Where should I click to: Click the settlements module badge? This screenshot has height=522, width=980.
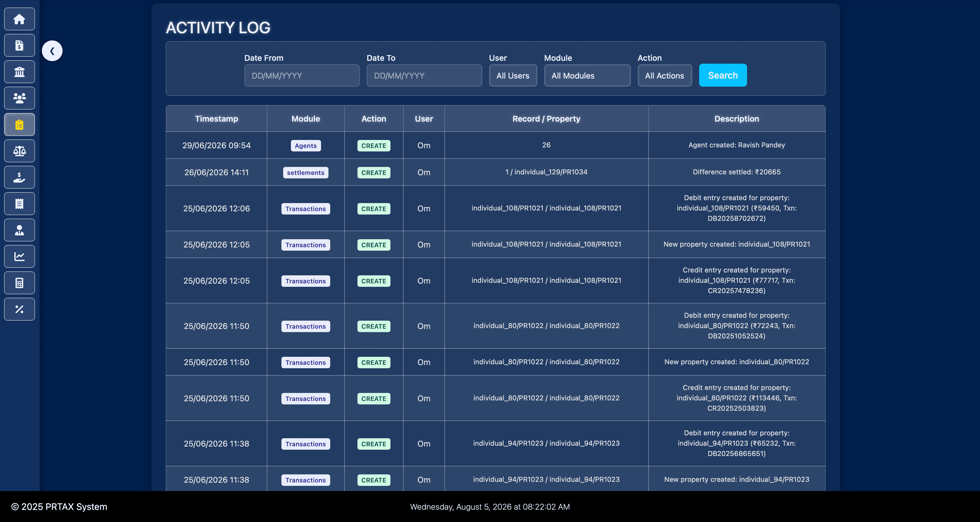tap(306, 173)
